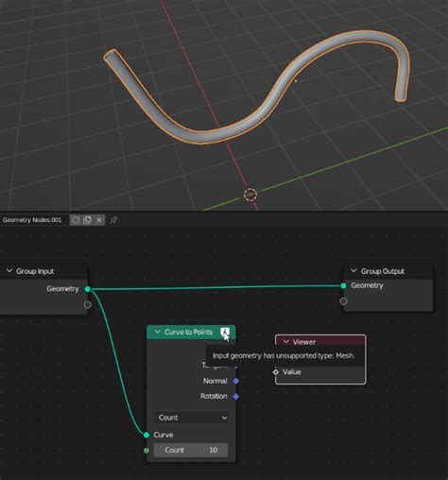Click the fake user shield icon
Viewport: 448px width, 480px height.
coord(76,220)
